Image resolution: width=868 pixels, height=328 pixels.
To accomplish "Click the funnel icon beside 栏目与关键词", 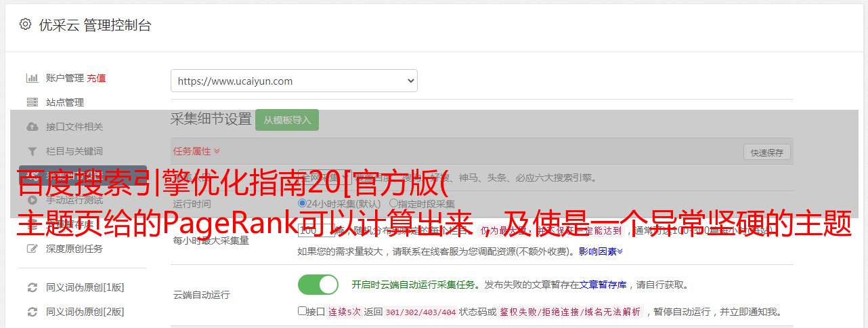I will pos(32,151).
